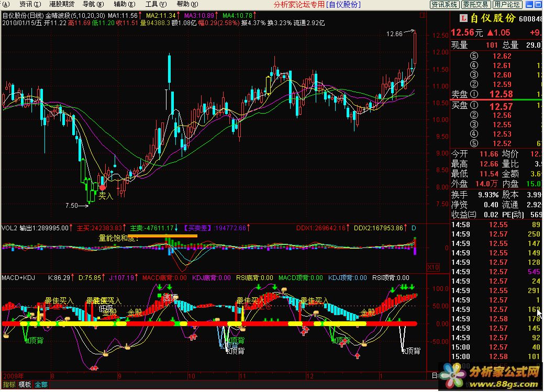Click the 日 period label on the time axis
Image resolution: width=544 pixels, height=392 pixels.
tap(435, 376)
